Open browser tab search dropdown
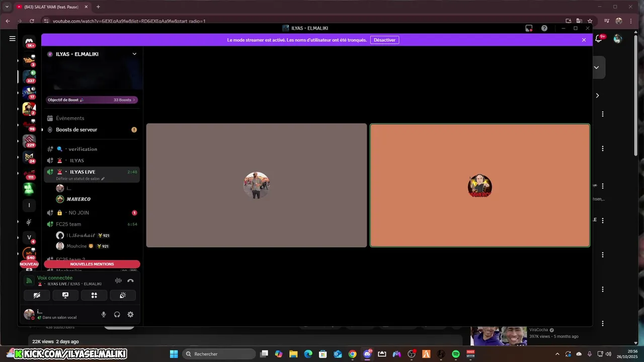644x362 pixels. pos(7,7)
